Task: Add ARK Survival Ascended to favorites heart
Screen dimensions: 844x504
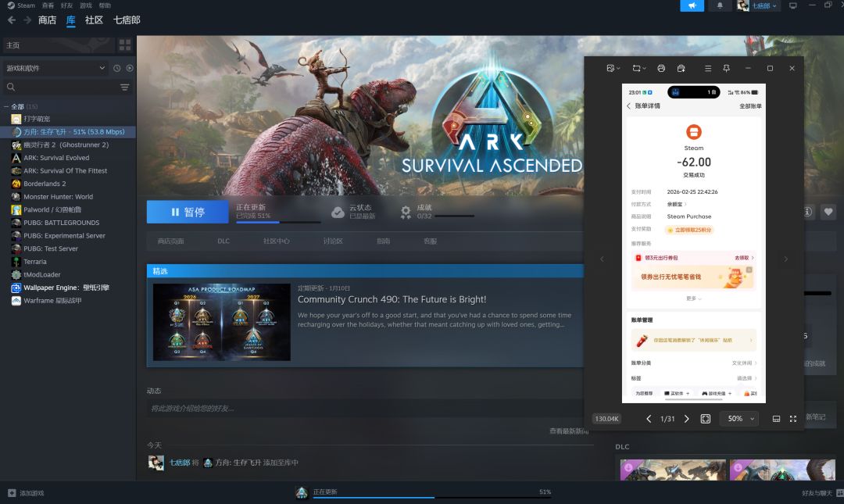Action: click(x=828, y=212)
